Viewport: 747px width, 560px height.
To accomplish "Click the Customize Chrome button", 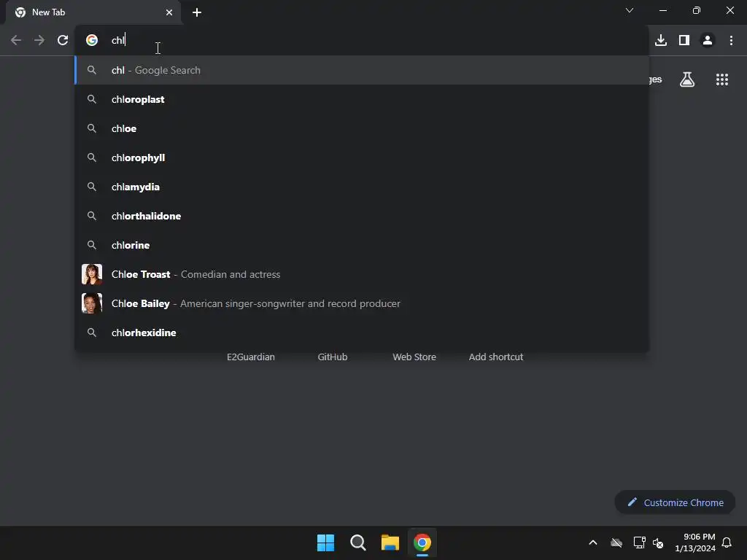I will pos(675,502).
